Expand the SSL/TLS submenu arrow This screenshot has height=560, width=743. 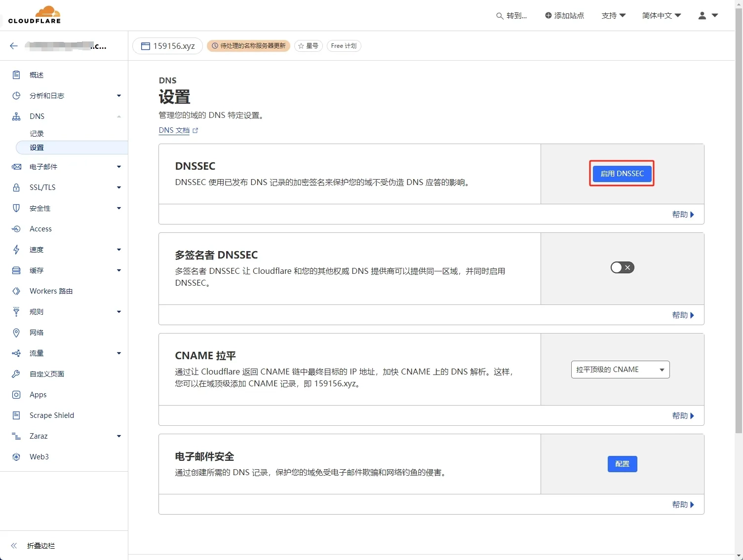pyautogui.click(x=119, y=187)
